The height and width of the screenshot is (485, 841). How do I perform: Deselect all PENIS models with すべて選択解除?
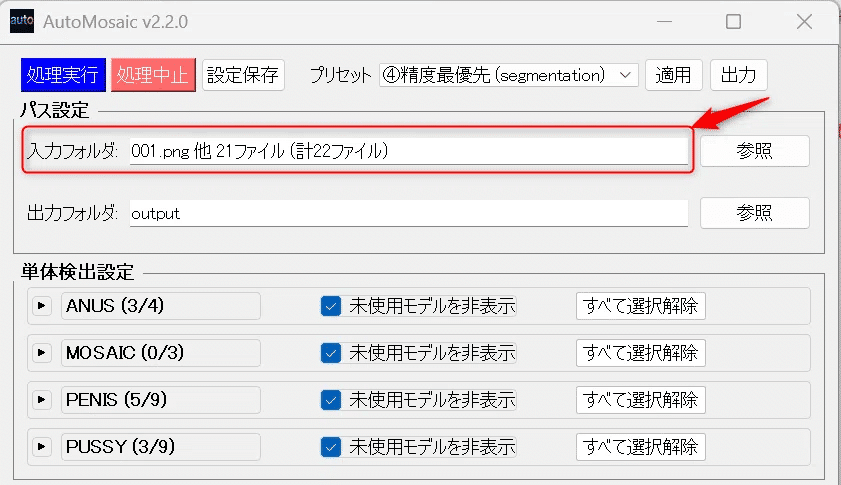pyautogui.click(x=641, y=400)
